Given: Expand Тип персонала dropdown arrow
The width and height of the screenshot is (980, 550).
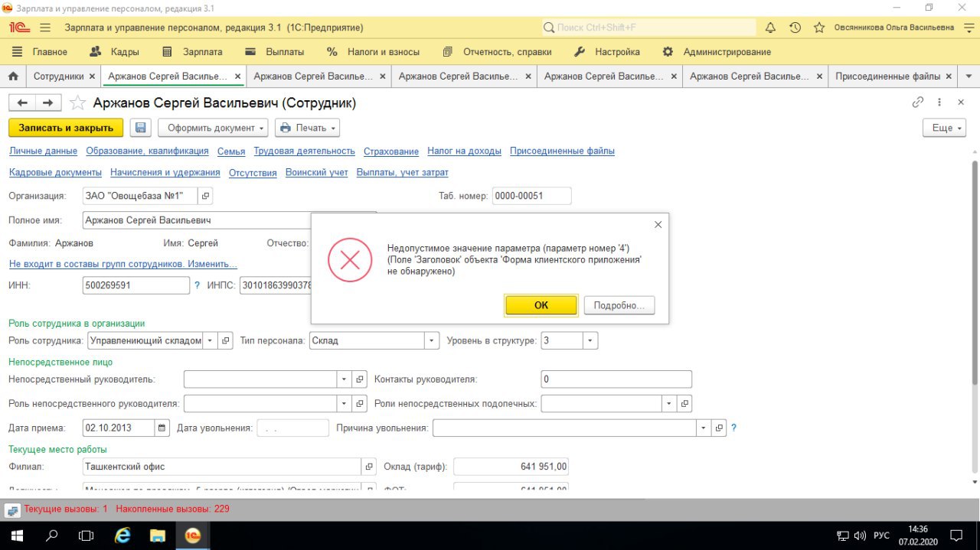Looking at the screenshot, I should tap(433, 340).
